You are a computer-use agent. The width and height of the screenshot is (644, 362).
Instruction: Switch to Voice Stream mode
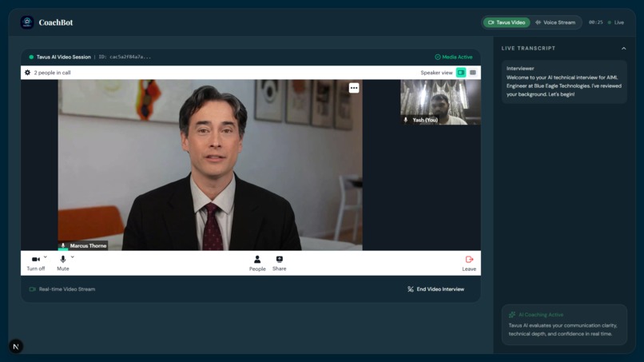coord(555,22)
